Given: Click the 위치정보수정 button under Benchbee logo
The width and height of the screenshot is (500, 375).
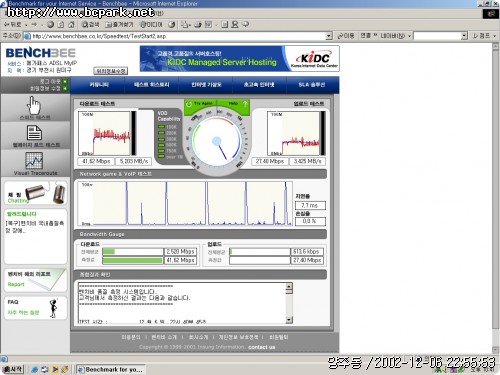Looking at the screenshot, I should [111, 71].
